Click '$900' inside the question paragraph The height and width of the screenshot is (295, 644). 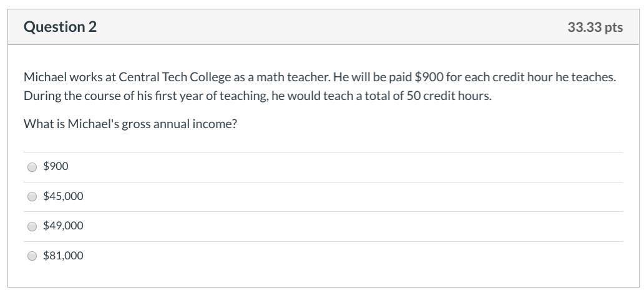(429, 77)
